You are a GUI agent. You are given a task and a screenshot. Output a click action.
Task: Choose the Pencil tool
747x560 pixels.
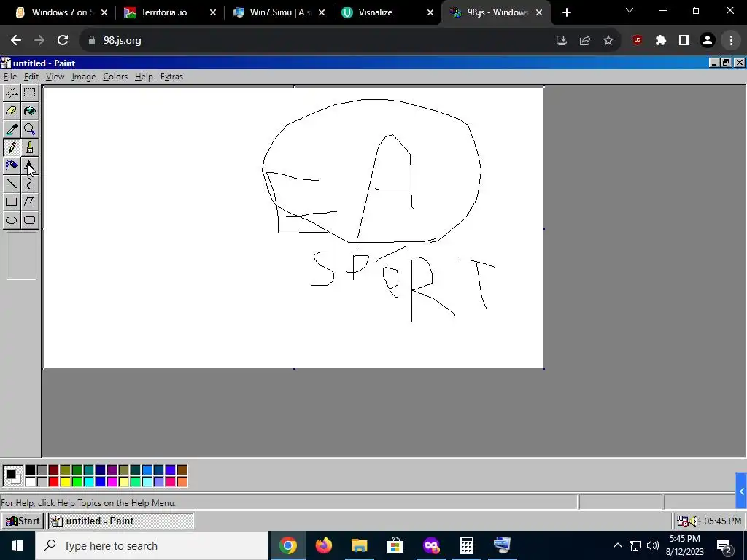pyautogui.click(x=12, y=147)
